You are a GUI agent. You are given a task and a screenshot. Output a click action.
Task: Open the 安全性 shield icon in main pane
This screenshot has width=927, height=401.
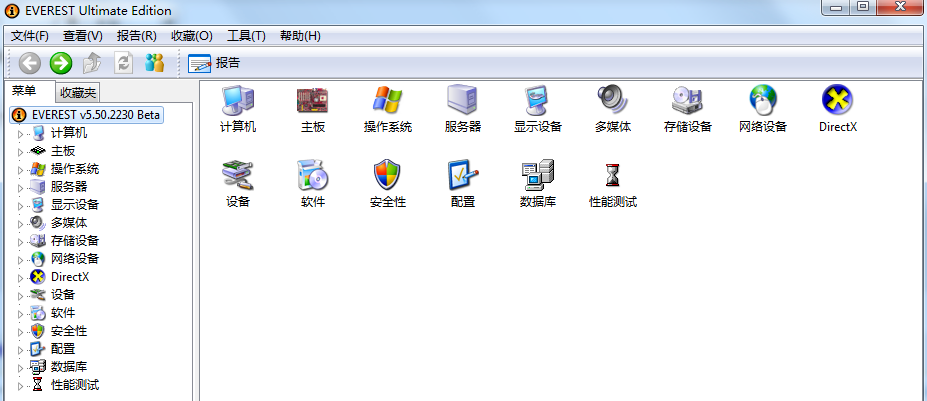pyautogui.click(x=387, y=175)
